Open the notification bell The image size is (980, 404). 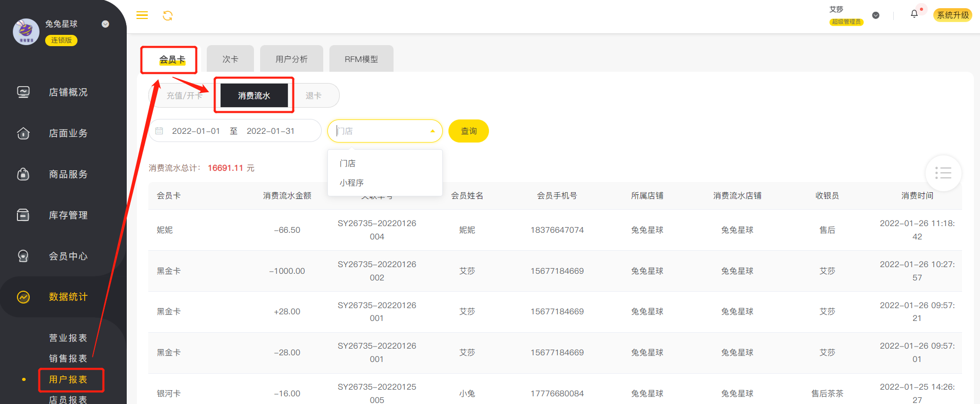(x=914, y=14)
